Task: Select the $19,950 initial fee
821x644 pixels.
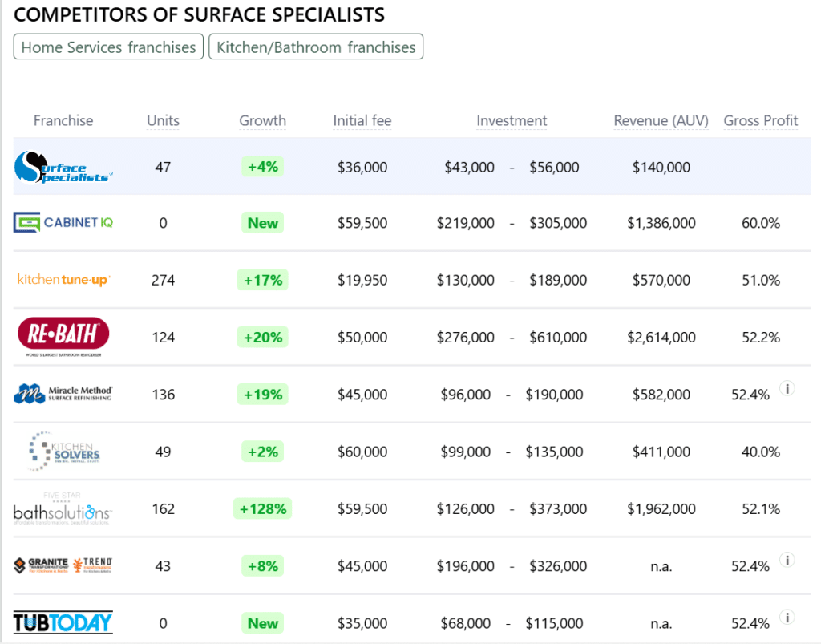Action: [362, 280]
